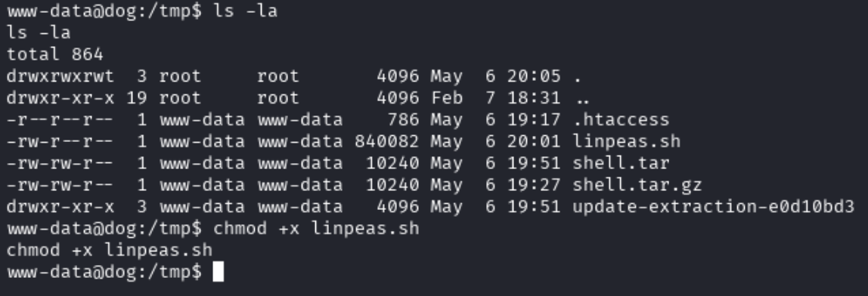868x296 pixels.
Task: Click the shell.tar.gz filename
Action: 637,184
